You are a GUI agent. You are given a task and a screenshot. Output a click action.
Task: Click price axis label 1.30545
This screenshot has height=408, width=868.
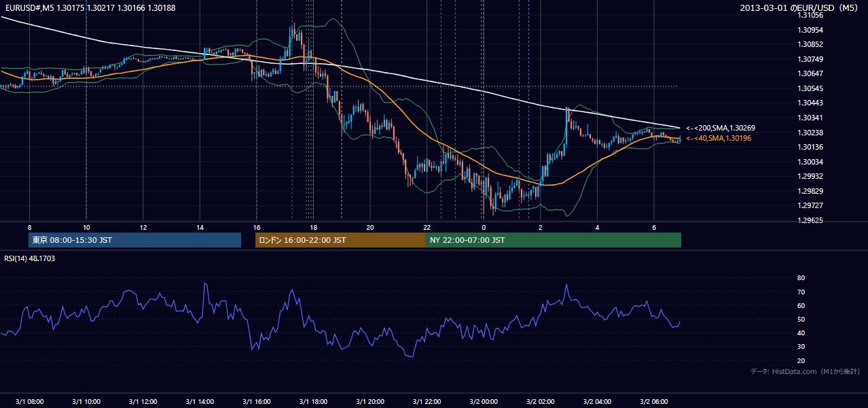click(811, 88)
